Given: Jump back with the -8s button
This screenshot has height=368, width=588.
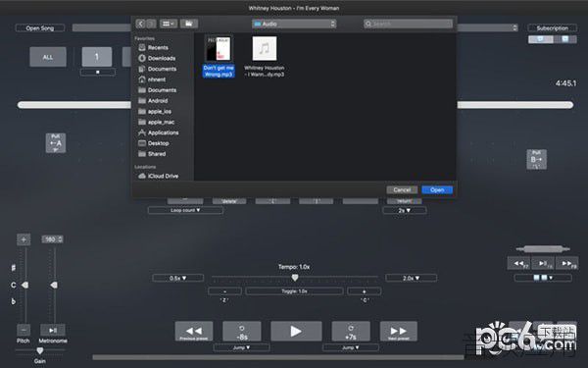Looking at the screenshot, I should tap(242, 332).
